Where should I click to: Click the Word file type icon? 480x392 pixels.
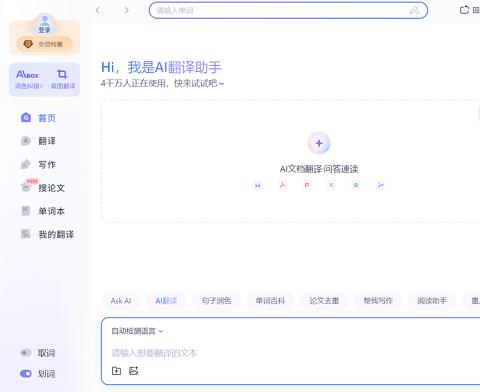tap(258, 185)
